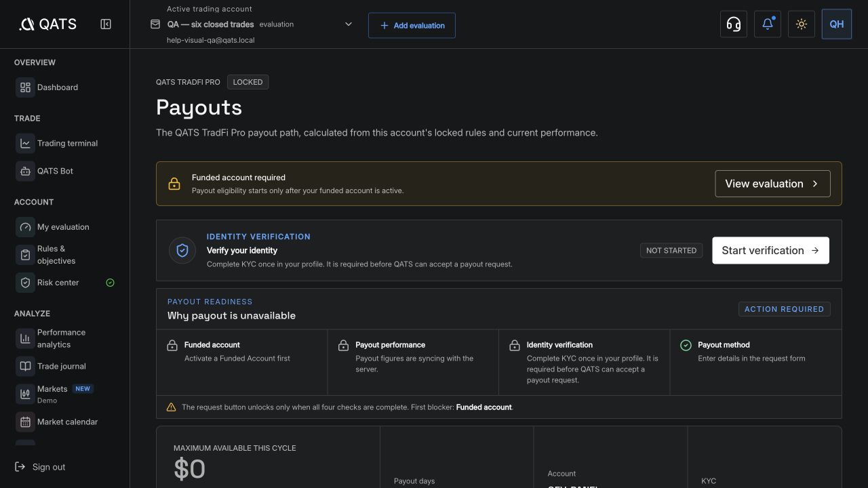Click the ACTION REQUIRED badge
868x488 pixels.
click(784, 309)
